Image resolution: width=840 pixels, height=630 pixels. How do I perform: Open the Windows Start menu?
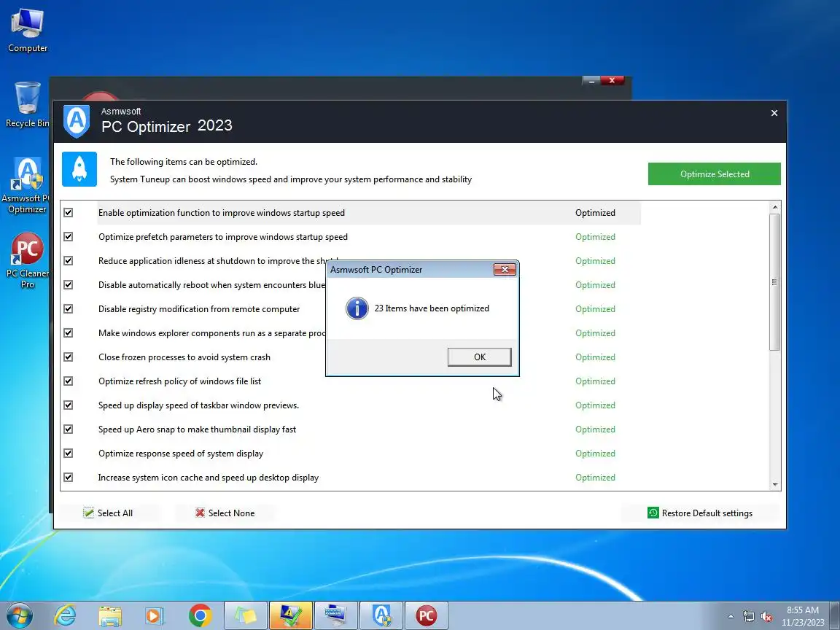[x=19, y=615]
